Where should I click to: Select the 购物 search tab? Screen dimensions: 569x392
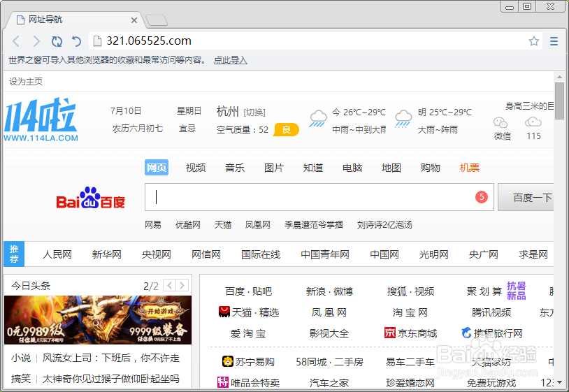431,168
